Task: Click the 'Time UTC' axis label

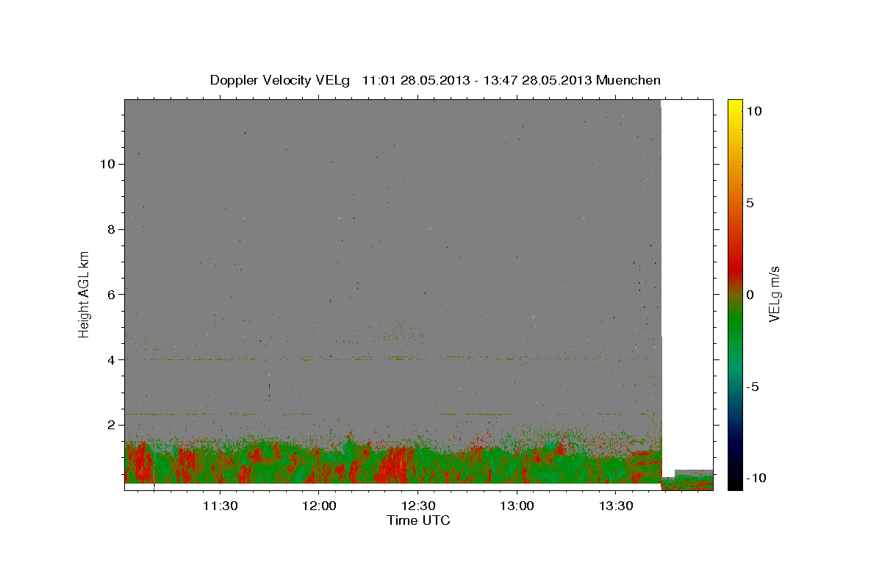Action: click(x=418, y=520)
